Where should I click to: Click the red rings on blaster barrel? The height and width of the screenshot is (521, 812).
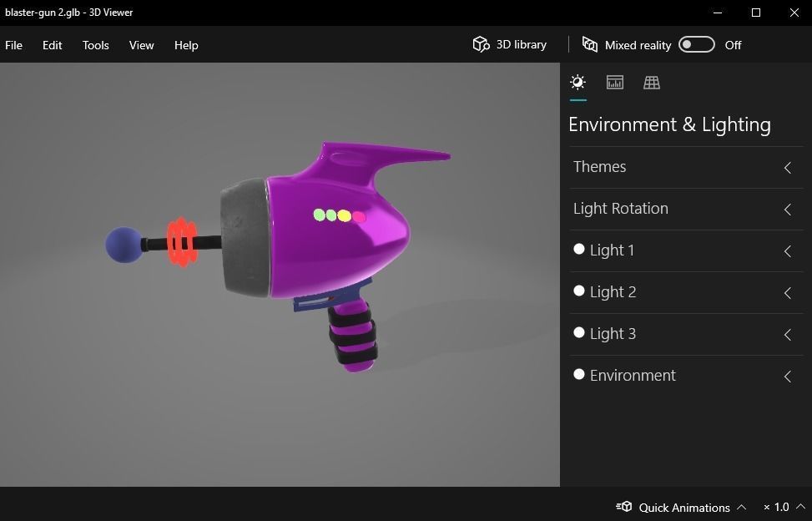(x=182, y=242)
